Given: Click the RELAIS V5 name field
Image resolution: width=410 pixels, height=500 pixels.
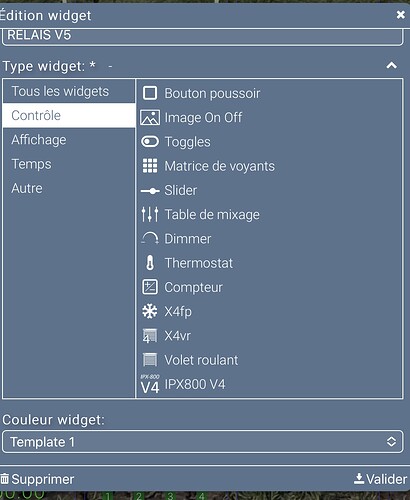Looking at the screenshot, I should coord(203,36).
